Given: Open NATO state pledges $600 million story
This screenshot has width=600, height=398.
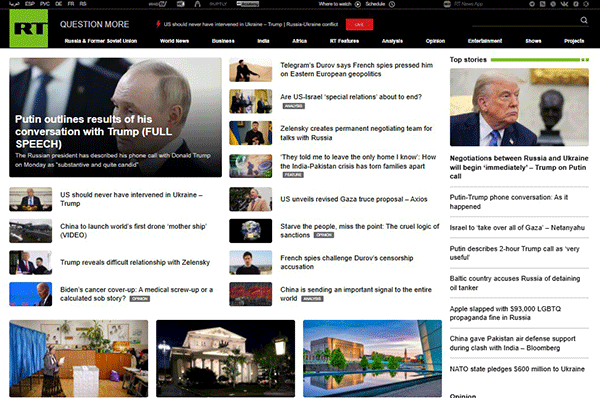Looking at the screenshot, I should coord(517,369).
